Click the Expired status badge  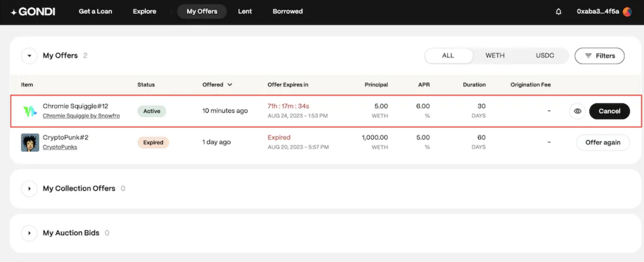pyautogui.click(x=153, y=142)
